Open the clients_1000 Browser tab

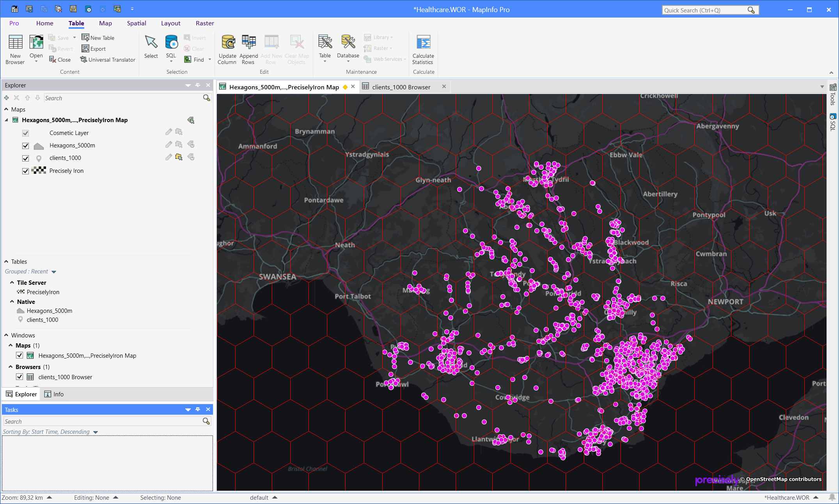coord(401,87)
